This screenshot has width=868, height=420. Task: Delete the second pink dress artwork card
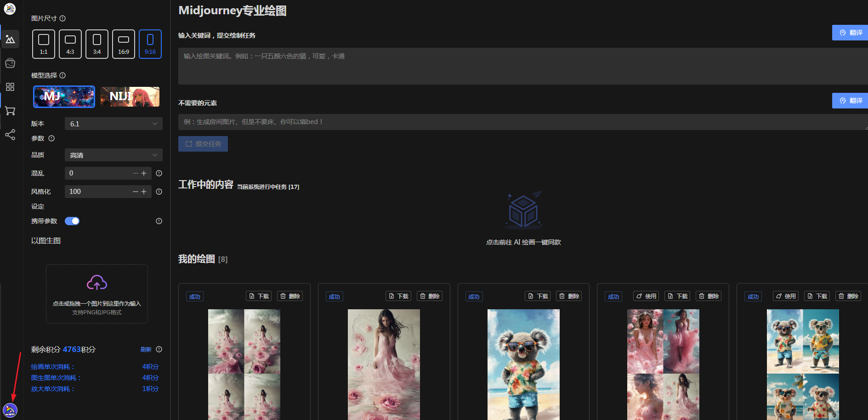[x=430, y=296]
